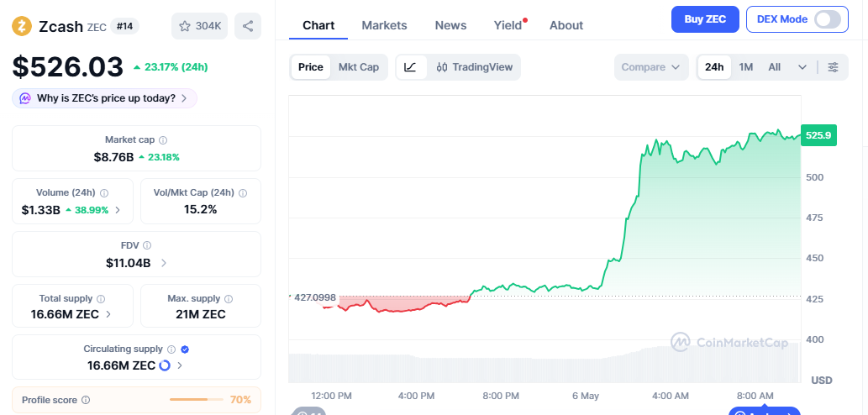Open Volume (24h) info icon
This screenshot has height=415, width=868.
pos(104,193)
